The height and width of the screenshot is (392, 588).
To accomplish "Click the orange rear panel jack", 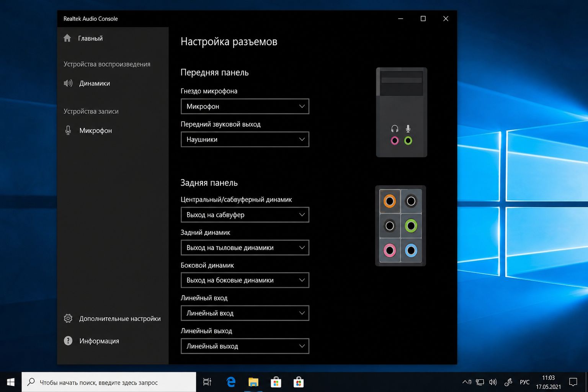I will coord(390,201).
